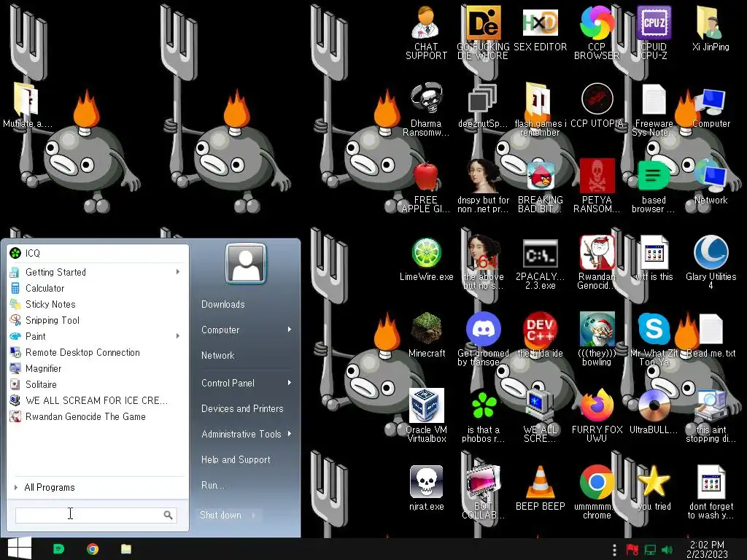Open the Computer desktop icon
This screenshot has width=747, height=560.
[711, 108]
